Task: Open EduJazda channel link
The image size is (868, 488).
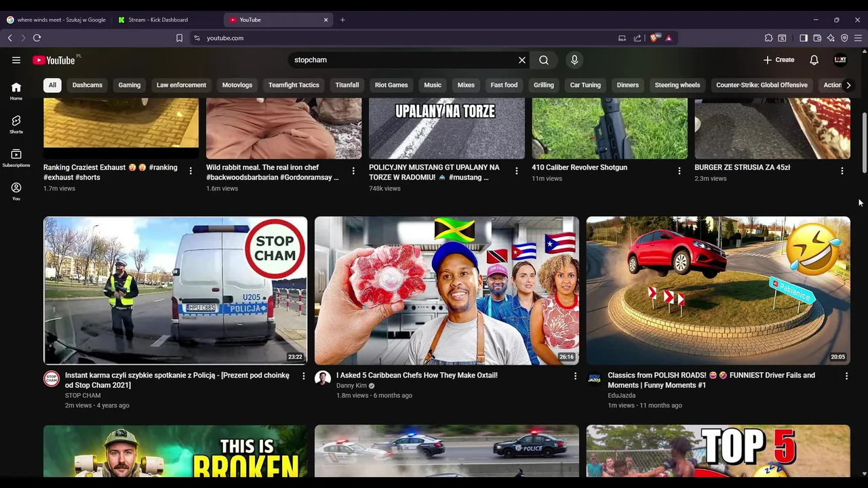Action: pos(621,396)
